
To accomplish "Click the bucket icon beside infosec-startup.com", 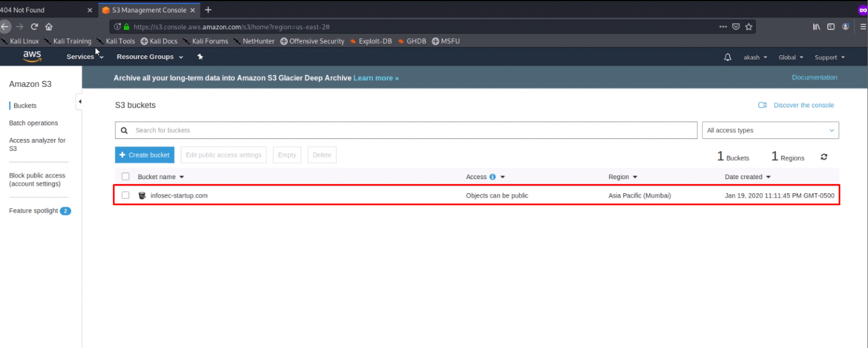I will [x=142, y=195].
